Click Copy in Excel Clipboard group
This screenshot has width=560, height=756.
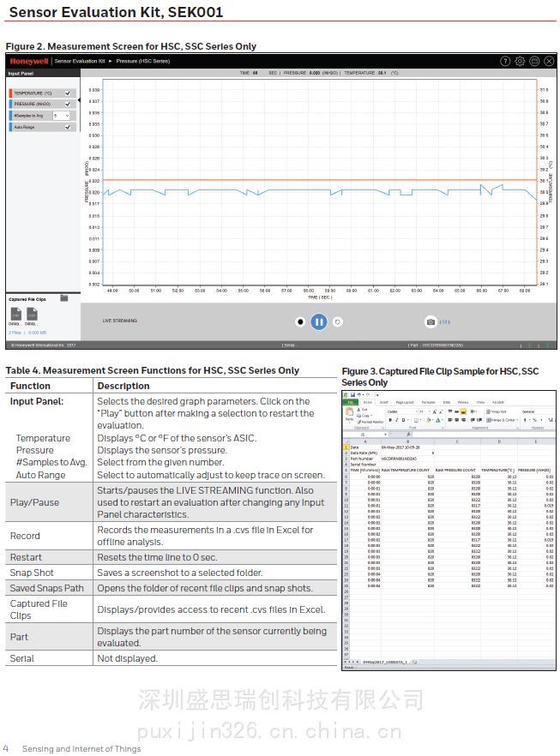coord(364,416)
